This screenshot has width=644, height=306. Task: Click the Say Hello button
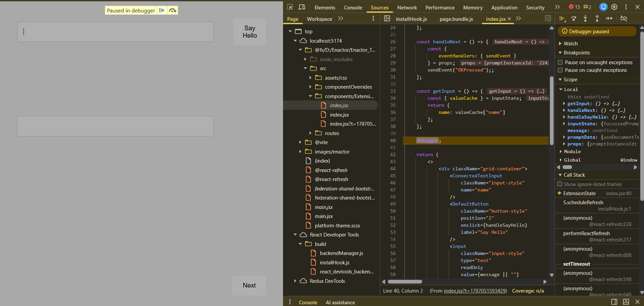click(250, 32)
